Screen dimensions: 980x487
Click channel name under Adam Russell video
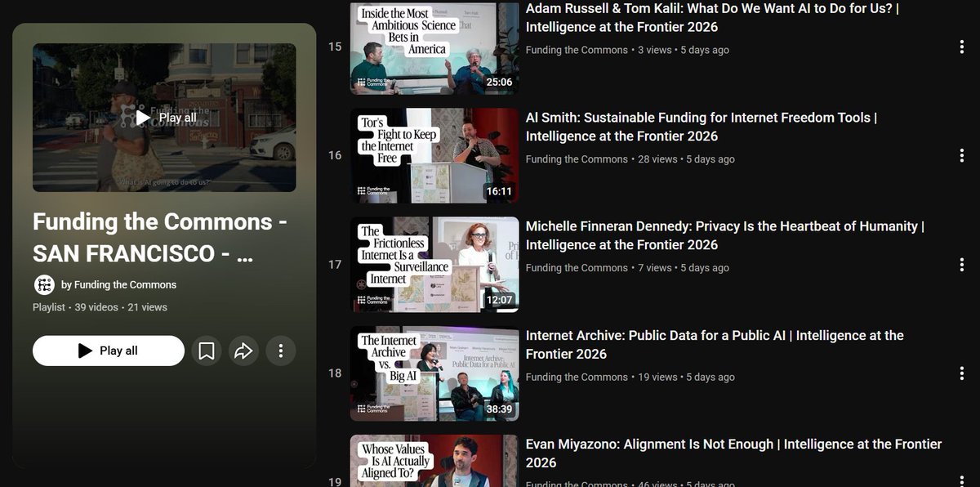point(577,50)
